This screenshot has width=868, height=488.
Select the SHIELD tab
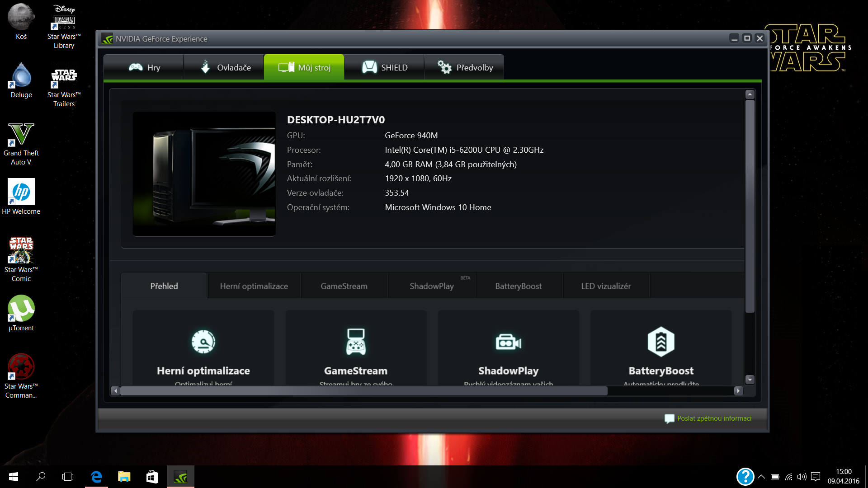[384, 67]
